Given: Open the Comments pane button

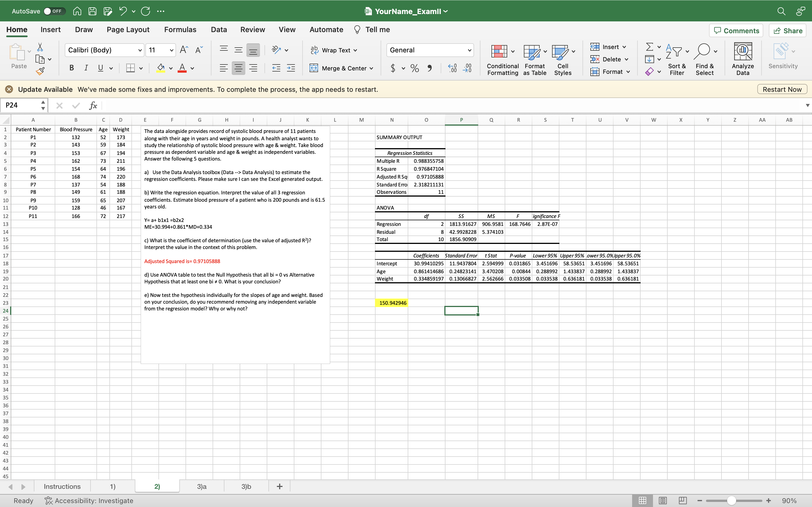Looking at the screenshot, I should (736, 30).
